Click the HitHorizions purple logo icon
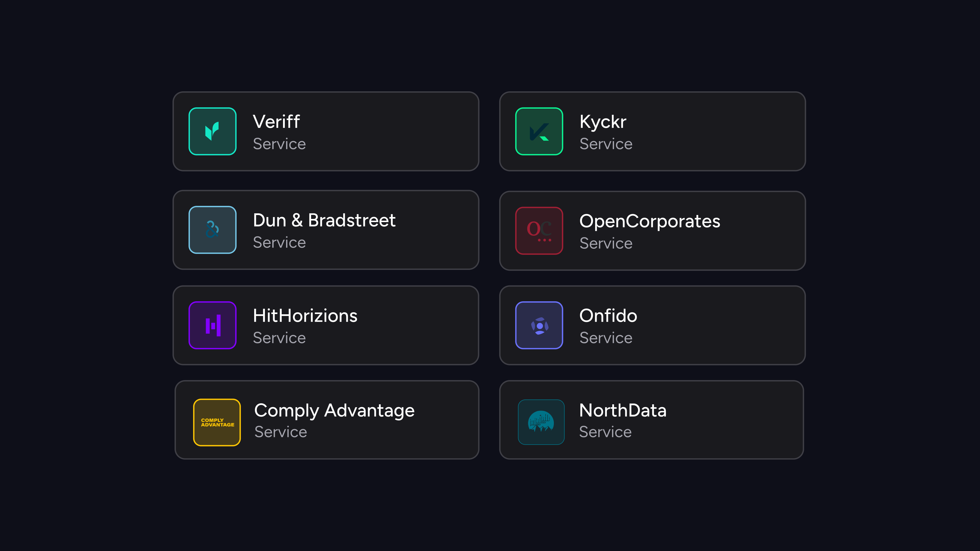 click(x=212, y=325)
